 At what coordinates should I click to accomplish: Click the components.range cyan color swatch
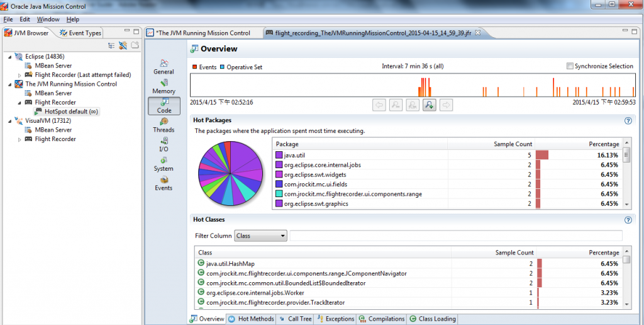(x=279, y=194)
